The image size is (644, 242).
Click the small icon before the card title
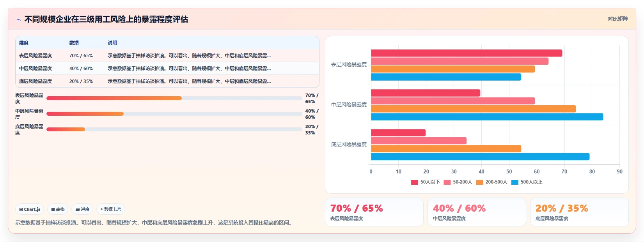[x=18, y=19]
